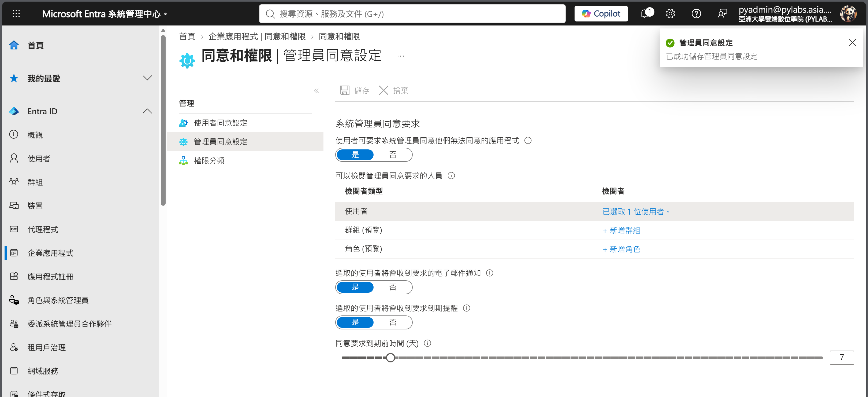Click the days value field showing 7
This screenshot has width=868, height=397.
coord(841,358)
